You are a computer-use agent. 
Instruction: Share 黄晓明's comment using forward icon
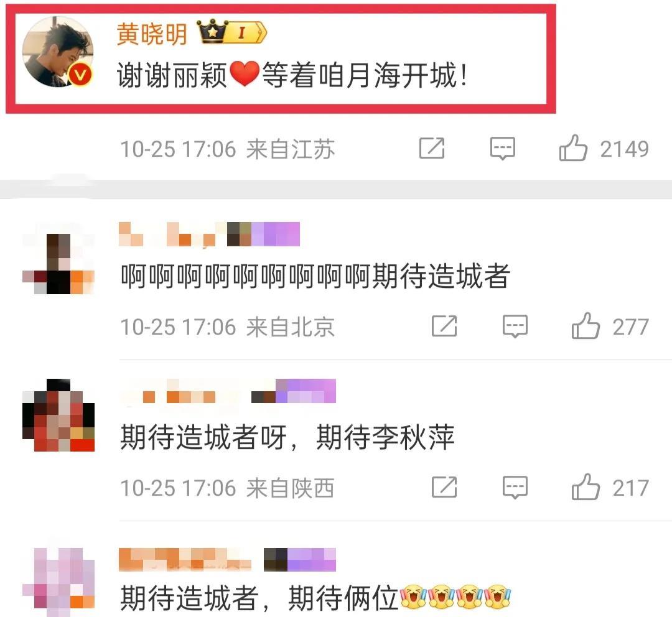click(x=432, y=148)
